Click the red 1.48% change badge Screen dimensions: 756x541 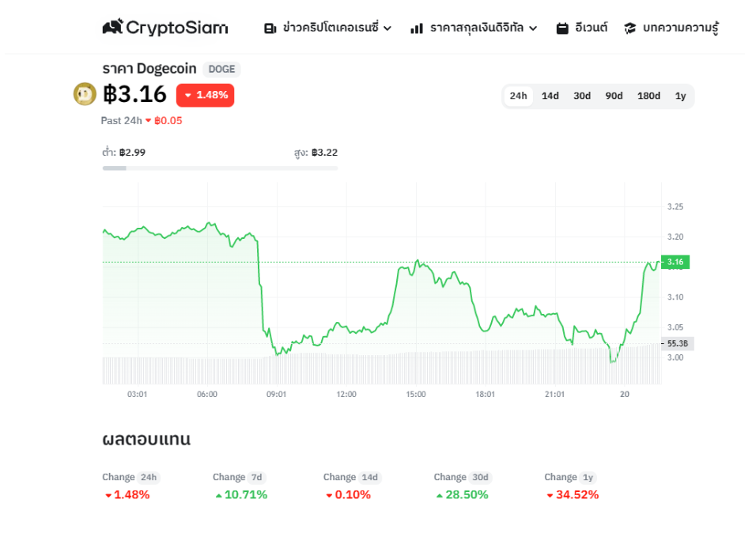[206, 95]
